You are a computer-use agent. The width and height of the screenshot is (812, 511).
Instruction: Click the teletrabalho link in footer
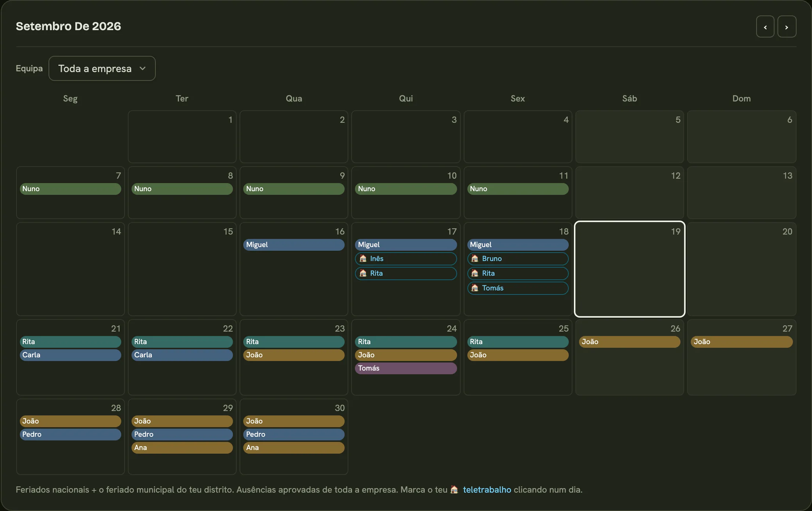click(487, 490)
